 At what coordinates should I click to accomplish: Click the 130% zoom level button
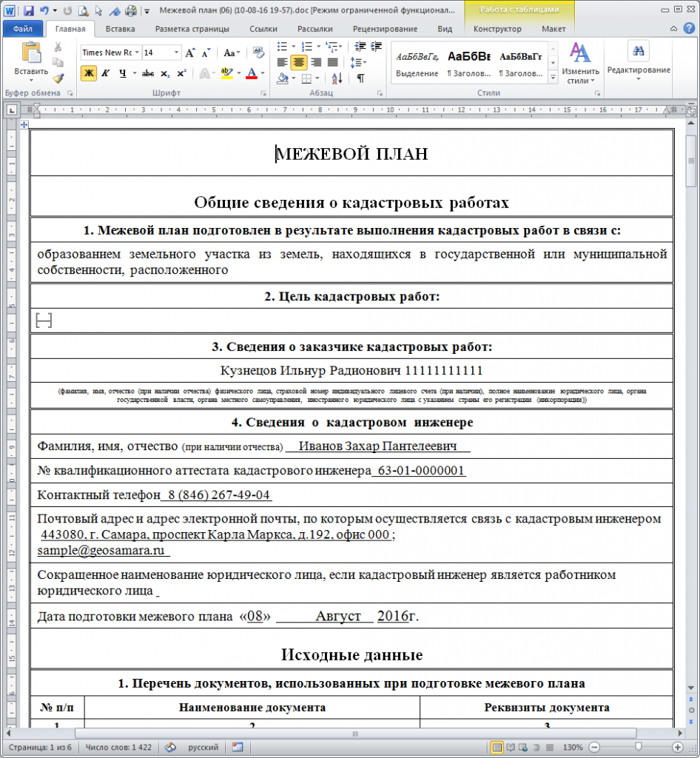click(x=573, y=748)
